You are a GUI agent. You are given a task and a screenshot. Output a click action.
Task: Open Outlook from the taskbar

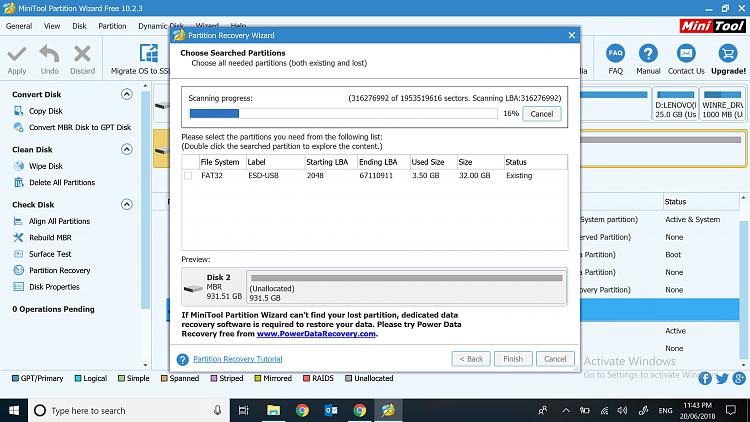(331, 411)
